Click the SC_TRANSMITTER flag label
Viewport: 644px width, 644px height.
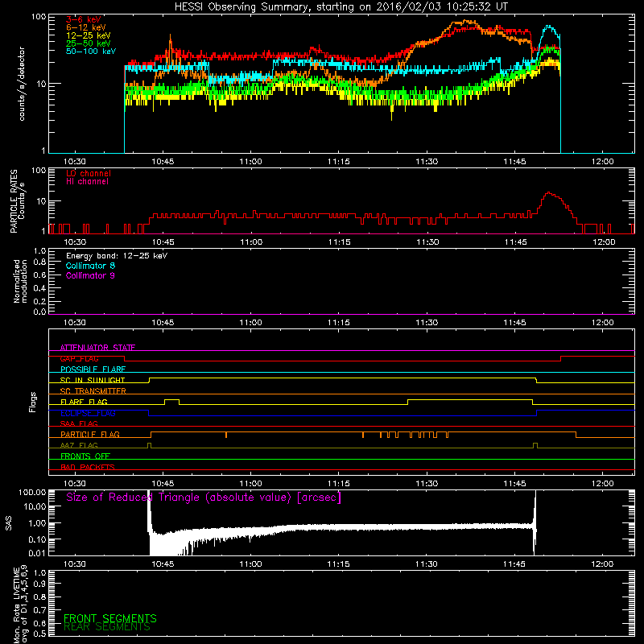[x=93, y=391]
